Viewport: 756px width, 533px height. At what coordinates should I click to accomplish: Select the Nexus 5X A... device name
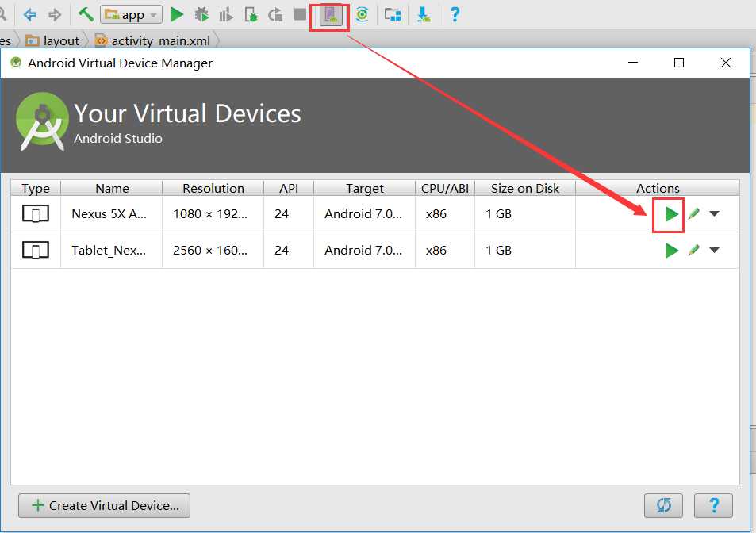click(x=109, y=214)
